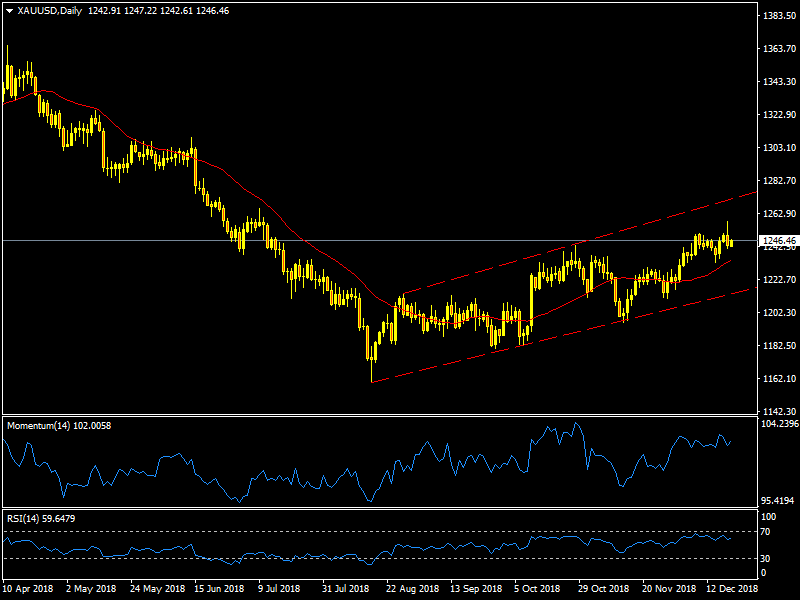This screenshot has height=600, width=800.
Task: Click the RSI 30 level label
Action: tap(767, 558)
